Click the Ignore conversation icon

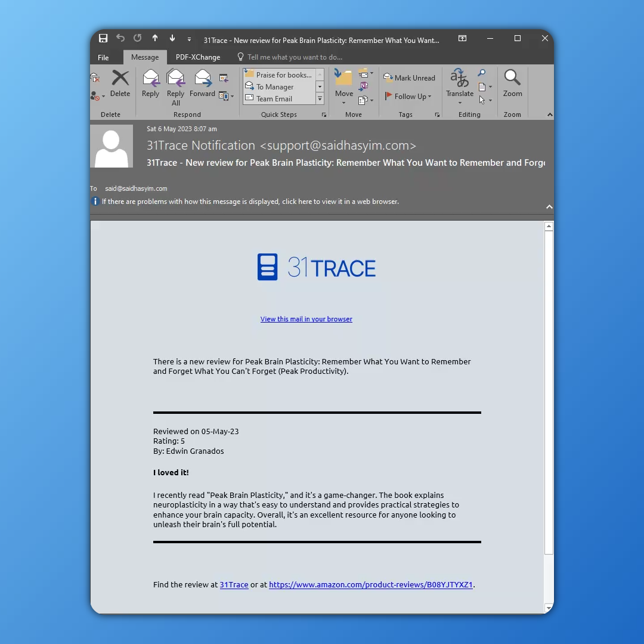(95, 78)
